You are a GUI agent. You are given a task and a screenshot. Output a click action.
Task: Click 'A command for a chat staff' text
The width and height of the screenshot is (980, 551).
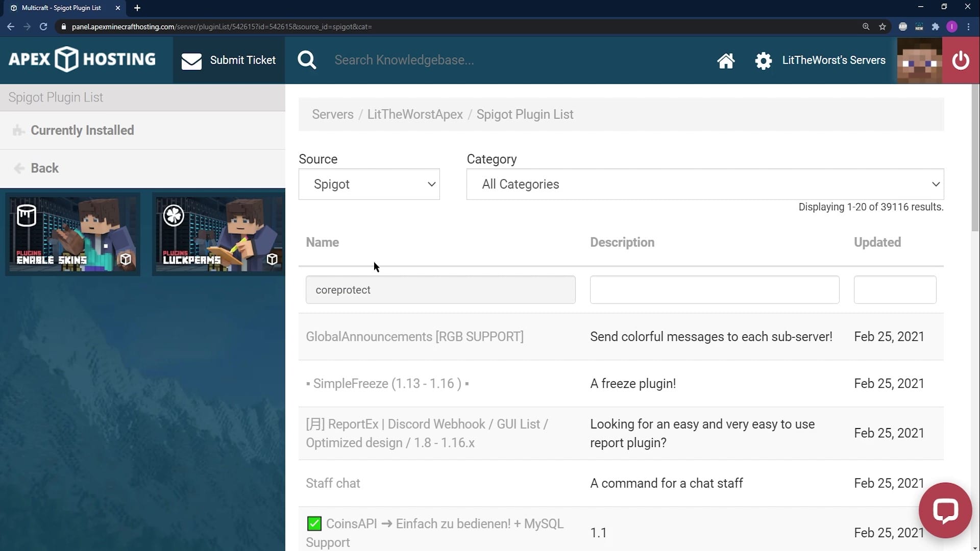[x=667, y=483]
